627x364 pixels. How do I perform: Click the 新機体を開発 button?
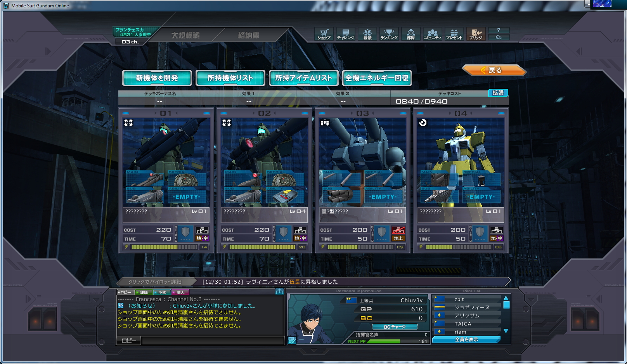pos(157,78)
